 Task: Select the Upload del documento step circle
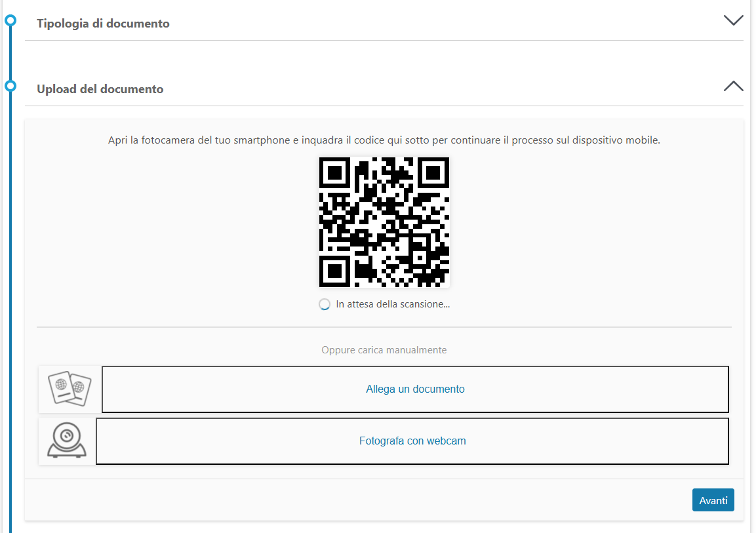click(10, 86)
